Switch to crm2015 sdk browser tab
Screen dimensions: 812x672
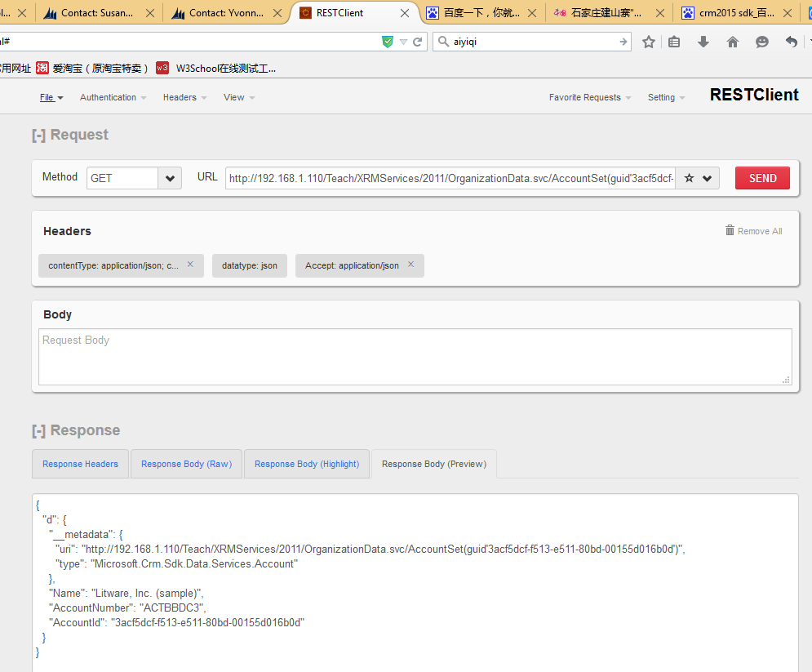click(736, 12)
